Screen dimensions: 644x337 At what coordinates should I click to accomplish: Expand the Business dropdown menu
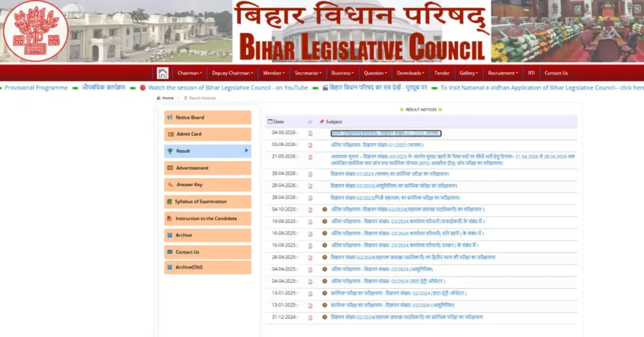click(343, 73)
